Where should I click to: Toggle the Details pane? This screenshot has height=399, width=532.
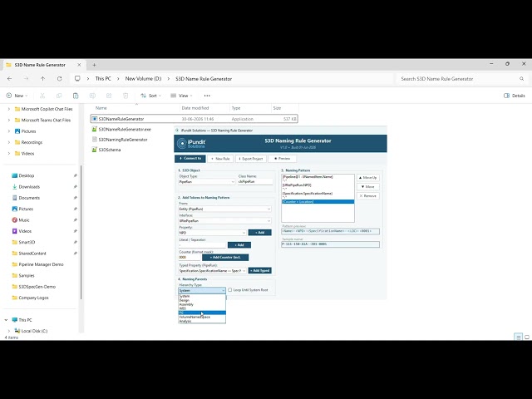pos(515,96)
